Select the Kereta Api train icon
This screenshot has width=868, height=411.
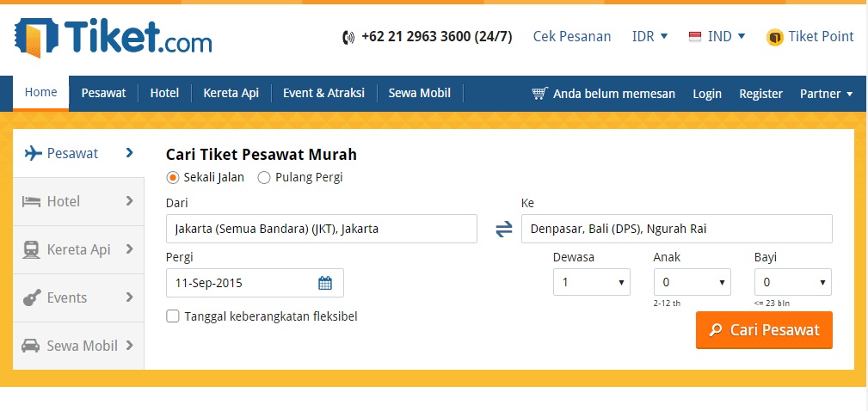(x=32, y=249)
